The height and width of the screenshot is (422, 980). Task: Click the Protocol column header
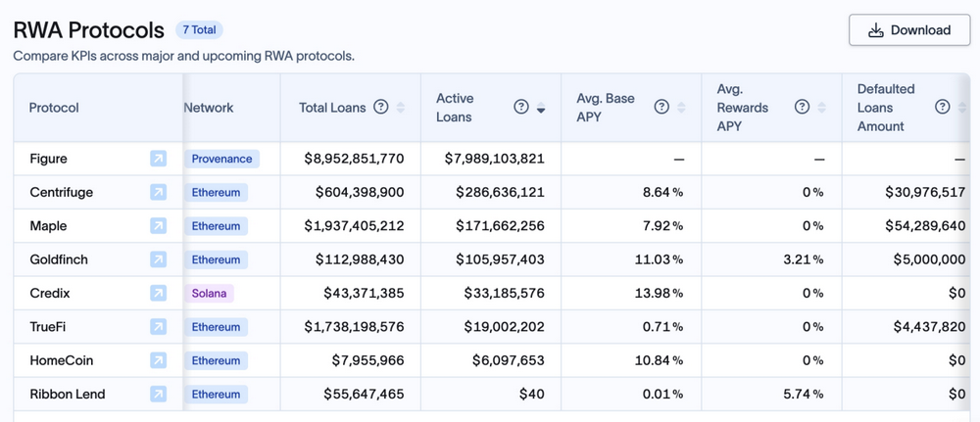pyautogui.click(x=54, y=108)
